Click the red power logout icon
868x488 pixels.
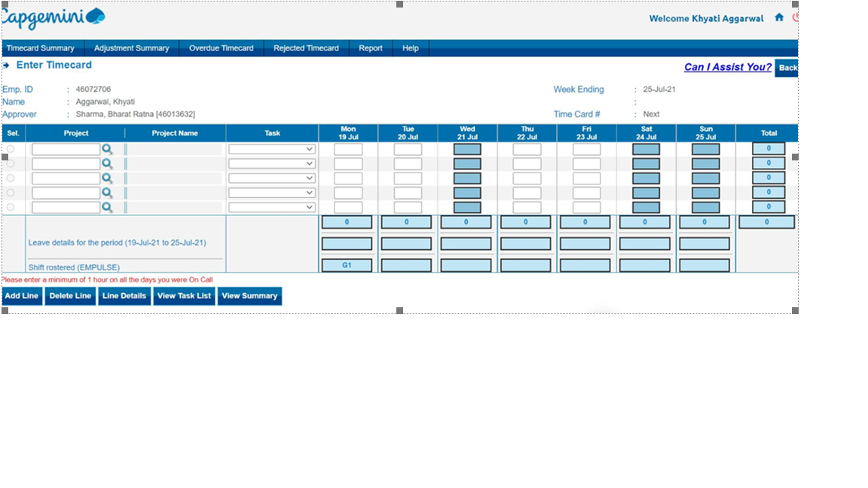(x=795, y=17)
